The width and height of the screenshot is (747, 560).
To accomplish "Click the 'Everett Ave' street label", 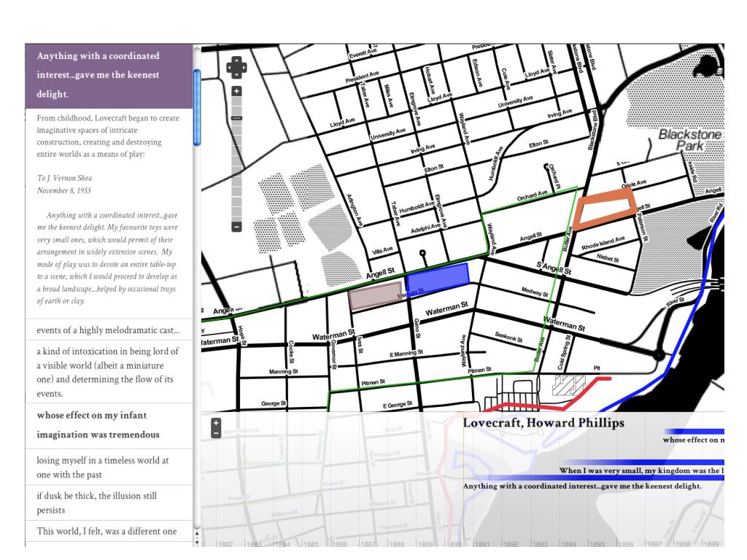I will 363,53.
